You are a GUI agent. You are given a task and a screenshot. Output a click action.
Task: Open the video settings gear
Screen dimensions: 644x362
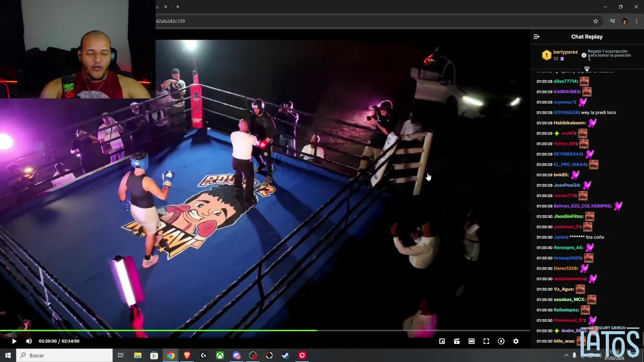click(x=516, y=341)
